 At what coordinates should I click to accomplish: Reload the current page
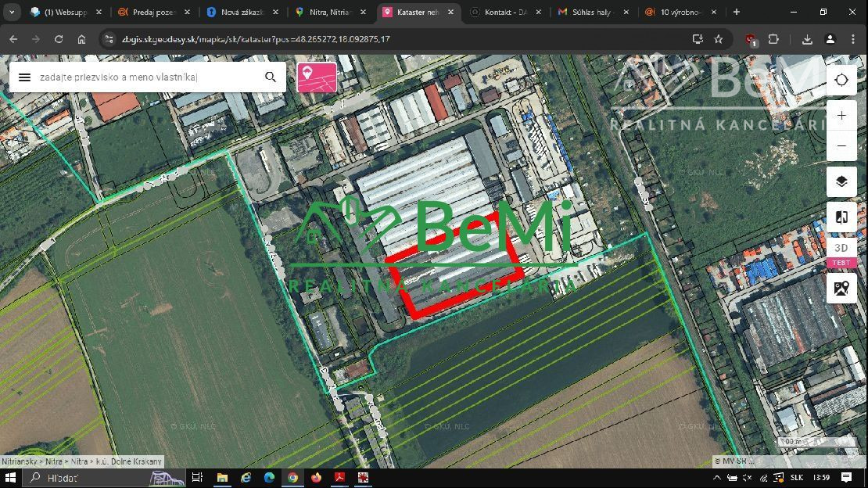[x=59, y=39]
